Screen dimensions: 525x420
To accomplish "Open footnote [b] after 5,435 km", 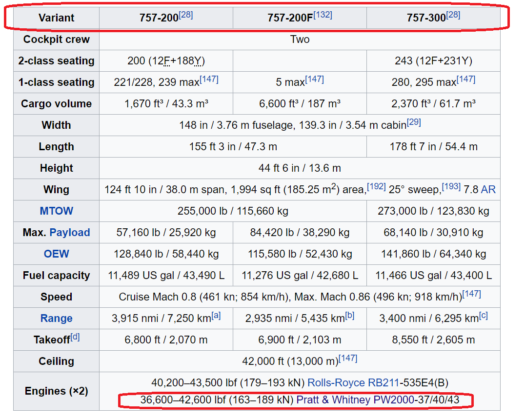I will click(349, 315).
